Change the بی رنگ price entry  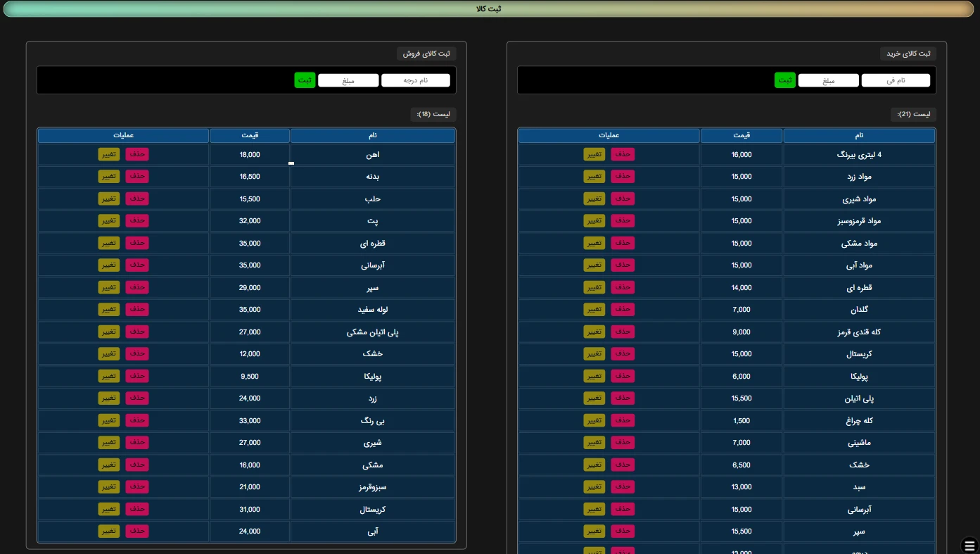108,420
